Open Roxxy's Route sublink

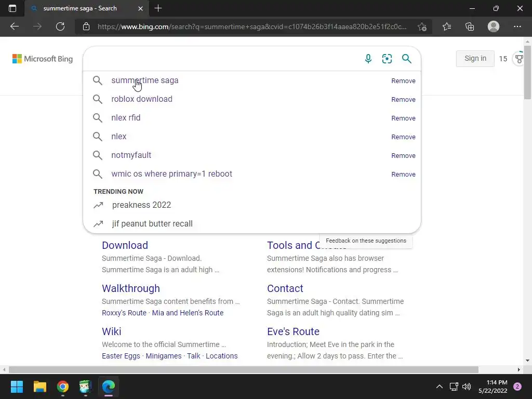click(x=124, y=313)
